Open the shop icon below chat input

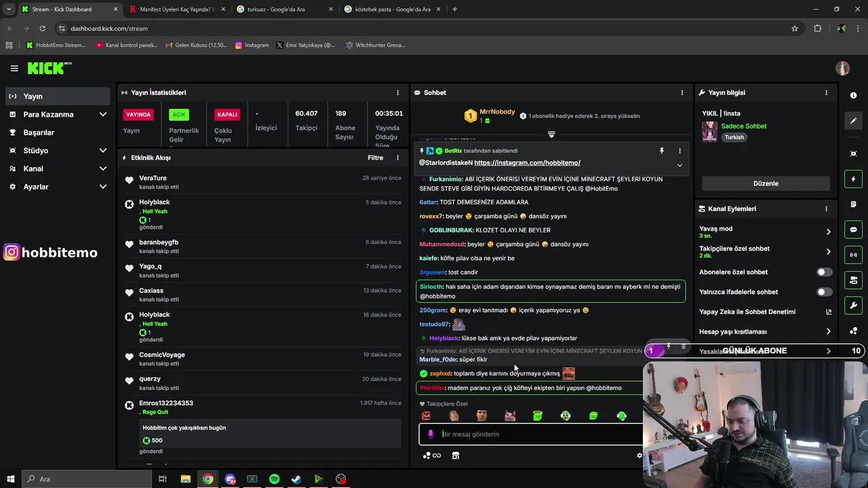pos(456,455)
